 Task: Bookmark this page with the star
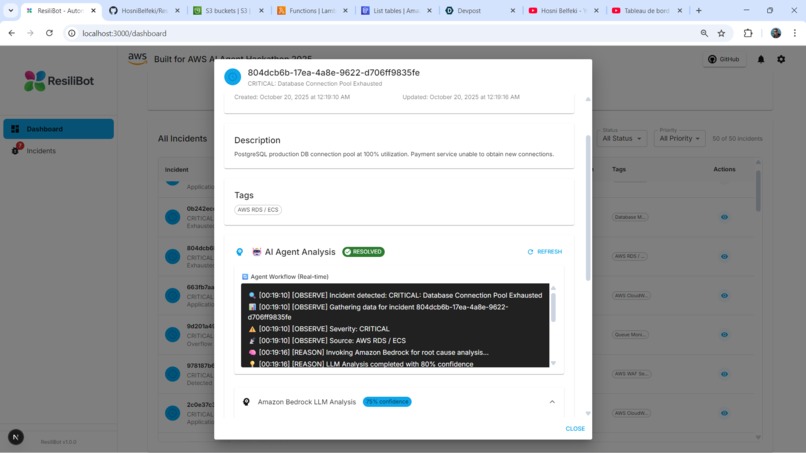(x=721, y=33)
